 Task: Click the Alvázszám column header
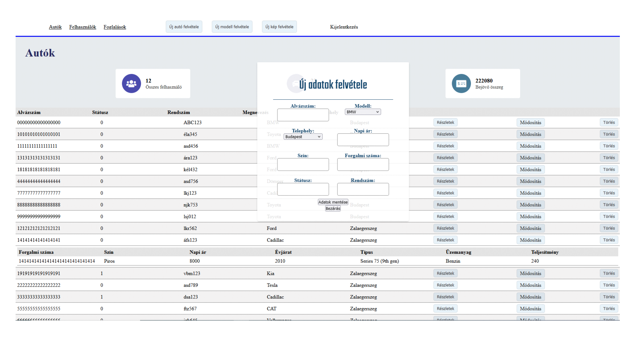coord(29,113)
